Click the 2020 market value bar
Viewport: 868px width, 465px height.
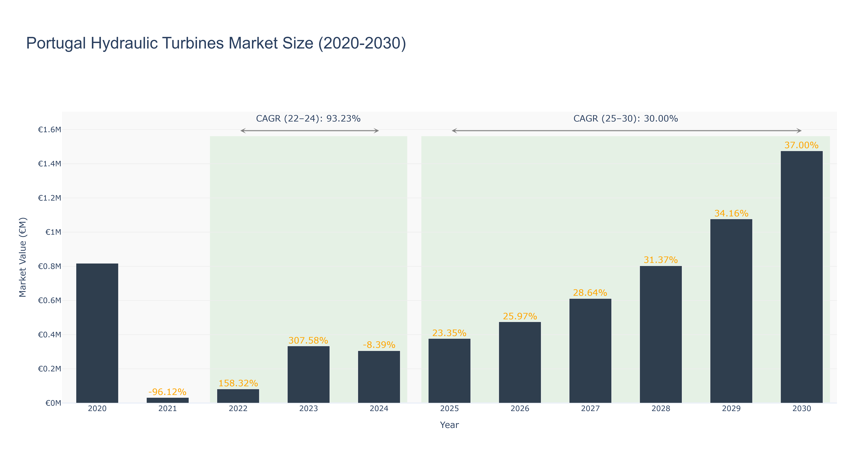click(x=97, y=333)
